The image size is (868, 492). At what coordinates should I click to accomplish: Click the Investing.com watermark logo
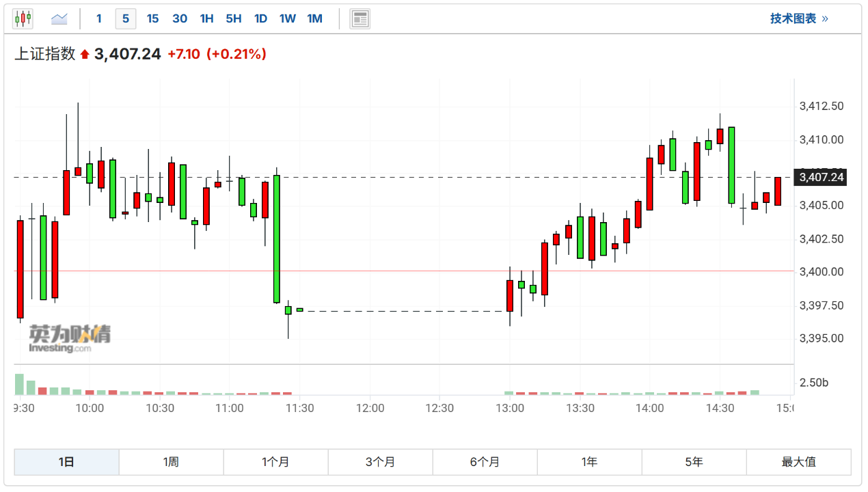tap(69, 339)
